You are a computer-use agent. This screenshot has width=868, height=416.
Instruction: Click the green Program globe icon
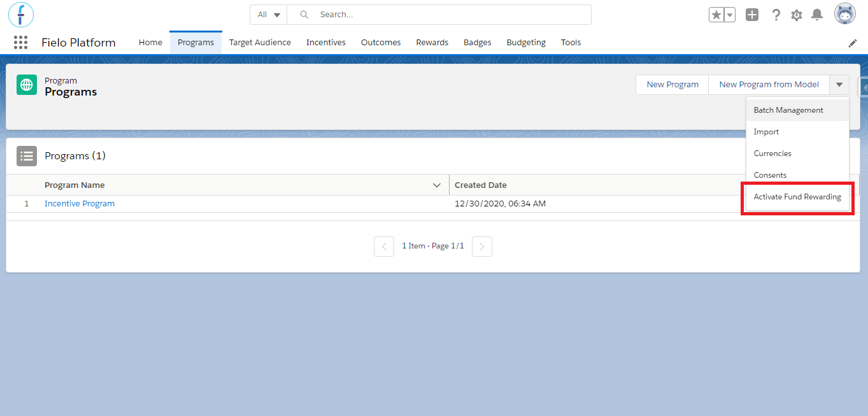(x=27, y=85)
